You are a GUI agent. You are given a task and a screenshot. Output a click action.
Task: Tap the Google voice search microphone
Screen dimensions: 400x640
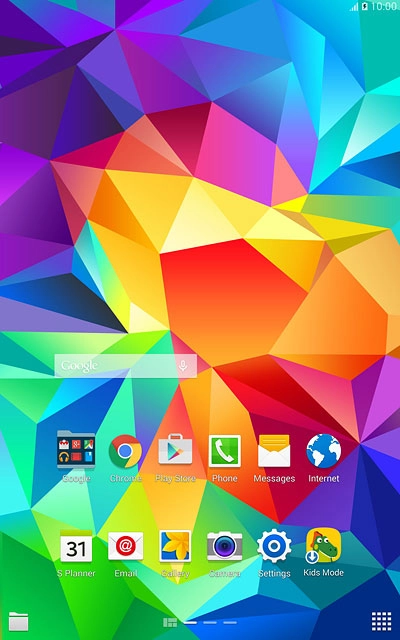183,365
